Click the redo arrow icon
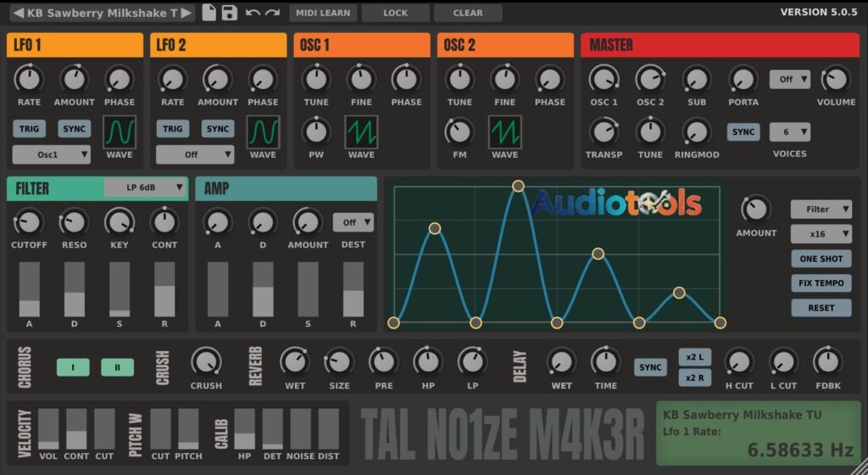 (272, 13)
